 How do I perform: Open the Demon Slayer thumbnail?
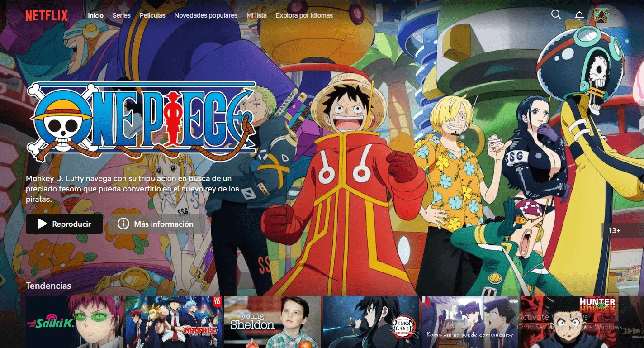(x=371, y=322)
